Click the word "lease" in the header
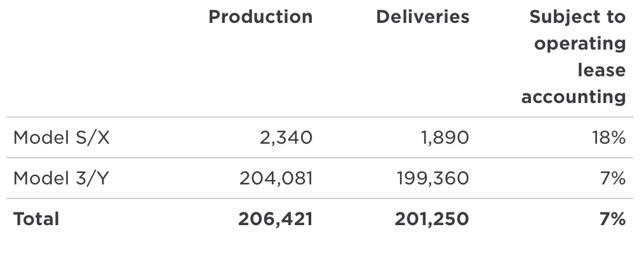Image resolution: width=644 pixels, height=262 pixels. coord(601,70)
